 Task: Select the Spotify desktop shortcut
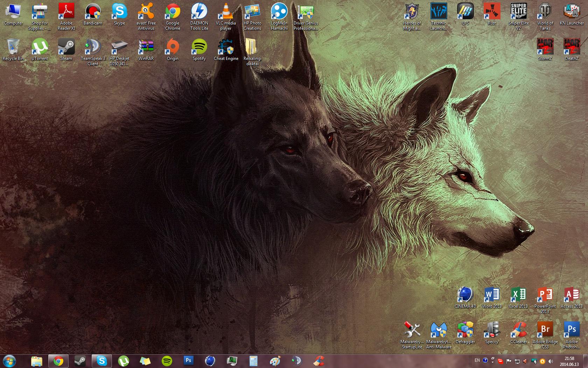point(199,50)
